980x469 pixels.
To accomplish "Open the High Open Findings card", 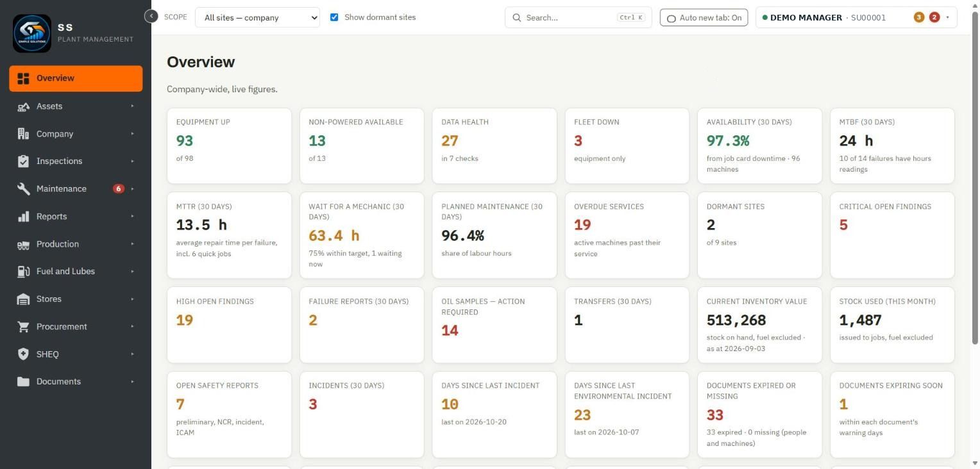I will (x=229, y=325).
